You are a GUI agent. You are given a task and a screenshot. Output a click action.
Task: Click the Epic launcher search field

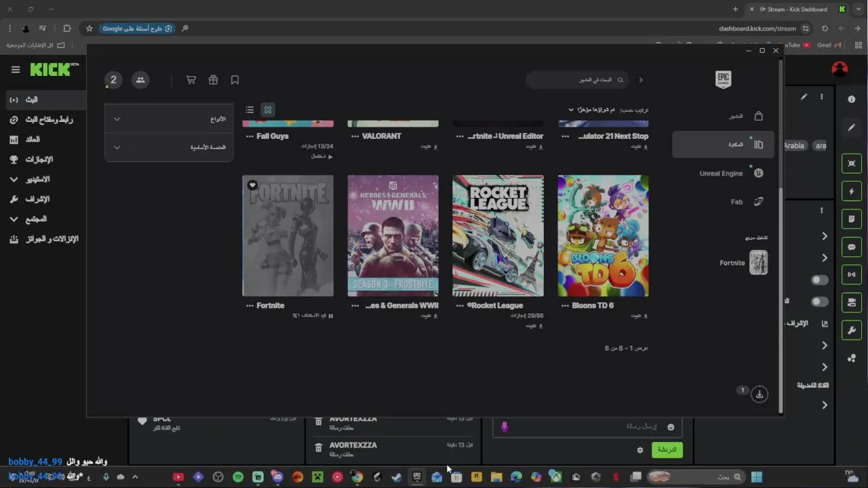coord(576,80)
